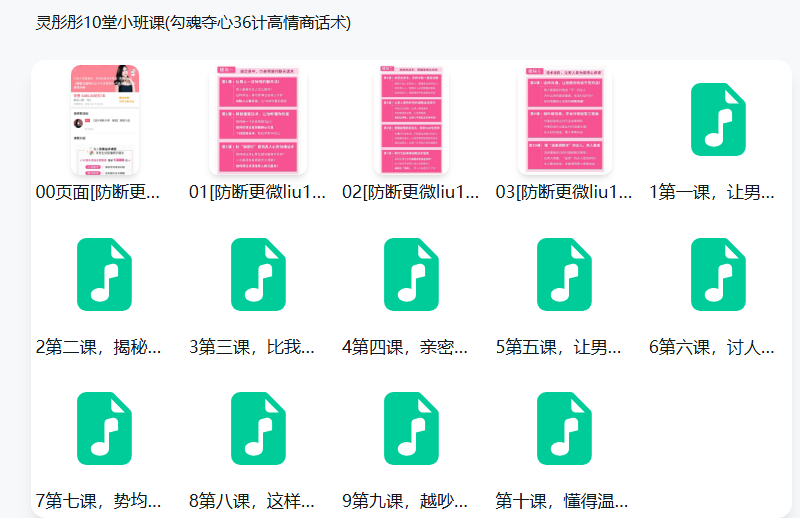Click the file name '9第九课，越吵...'
This screenshot has height=518, width=800.
click(x=405, y=501)
